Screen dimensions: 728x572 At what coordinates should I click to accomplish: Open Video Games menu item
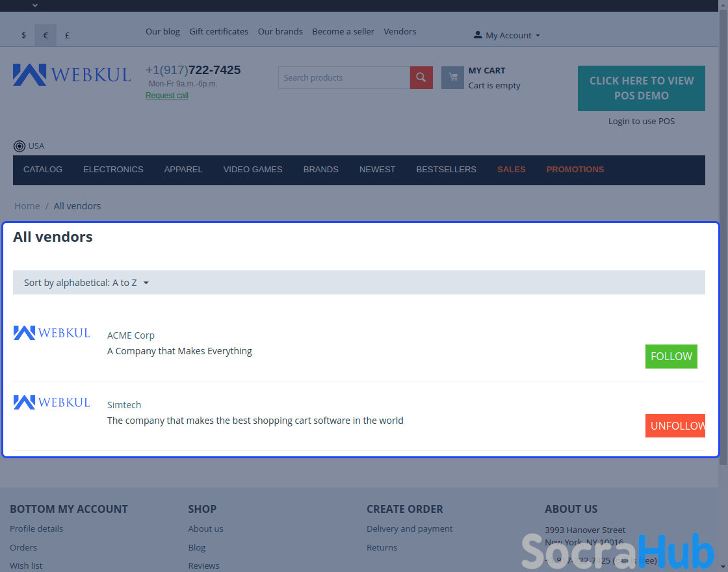(x=253, y=170)
